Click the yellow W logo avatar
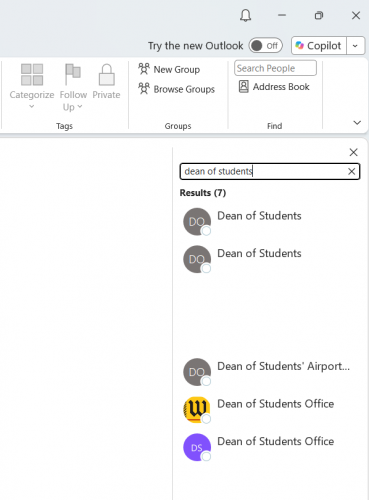The width and height of the screenshot is (369, 500). coord(197,409)
